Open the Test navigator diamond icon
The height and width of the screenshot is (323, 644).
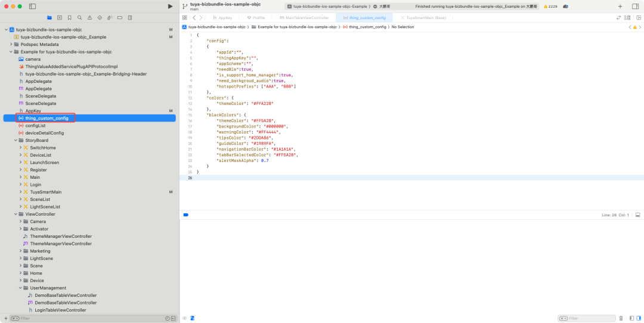coord(100,18)
